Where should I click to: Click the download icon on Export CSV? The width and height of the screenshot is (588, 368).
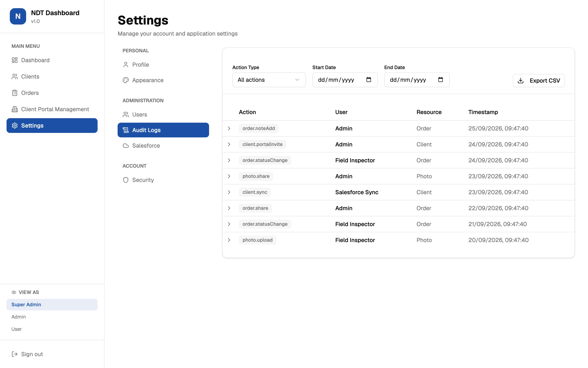tap(521, 81)
